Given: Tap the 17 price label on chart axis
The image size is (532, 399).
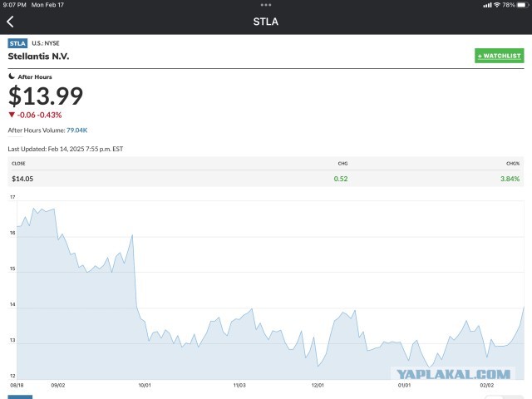Looking at the screenshot, I should [12, 197].
